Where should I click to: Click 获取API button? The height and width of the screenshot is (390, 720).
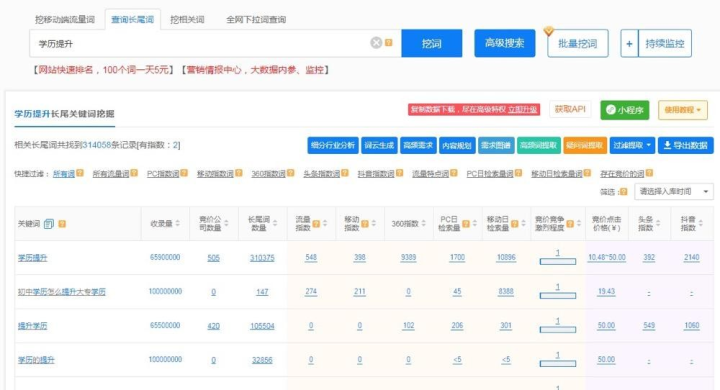(570, 109)
